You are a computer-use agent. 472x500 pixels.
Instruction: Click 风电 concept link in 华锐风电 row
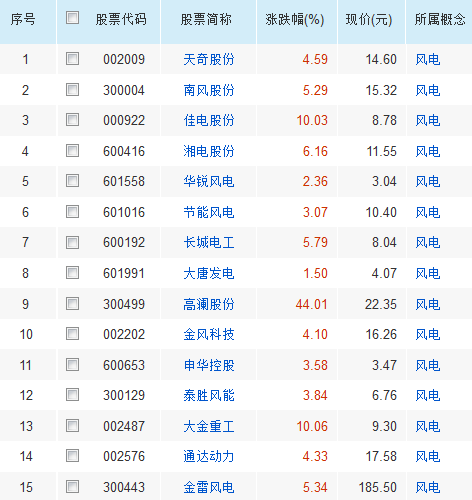(428, 181)
